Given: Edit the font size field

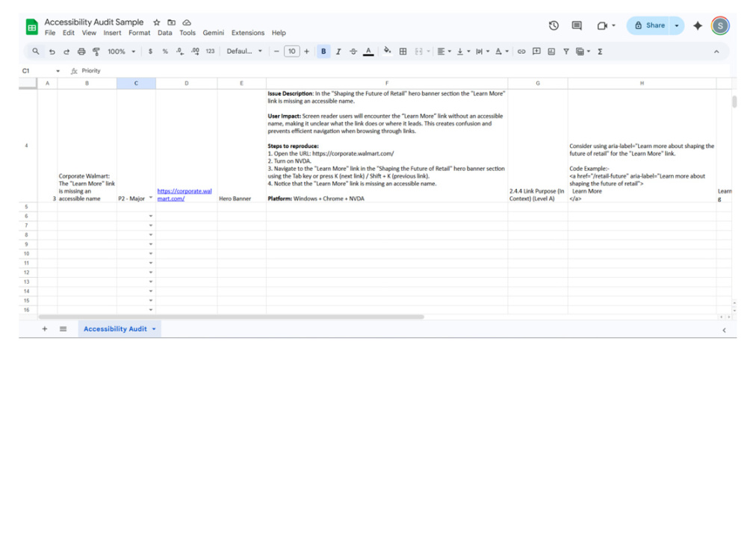Looking at the screenshot, I should point(291,52).
